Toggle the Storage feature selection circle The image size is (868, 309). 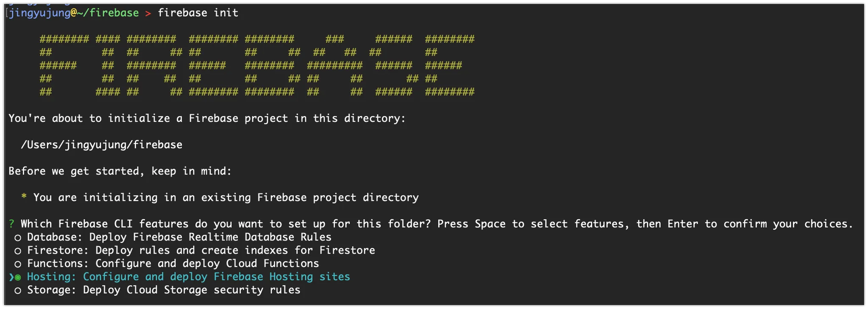(x=18, y=290)
